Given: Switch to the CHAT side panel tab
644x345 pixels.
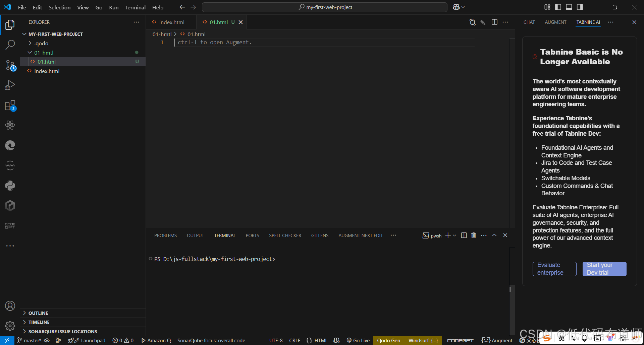Looking at the screenshot, I should tap(529, 22).
